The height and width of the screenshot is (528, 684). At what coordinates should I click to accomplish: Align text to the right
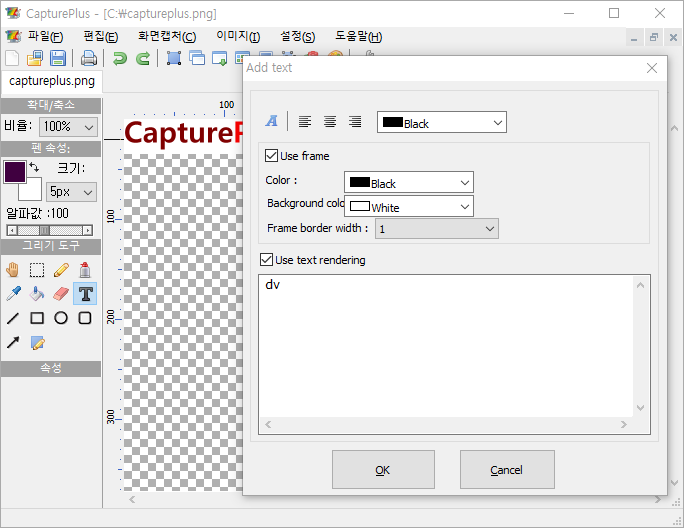(x=355, y=122)
